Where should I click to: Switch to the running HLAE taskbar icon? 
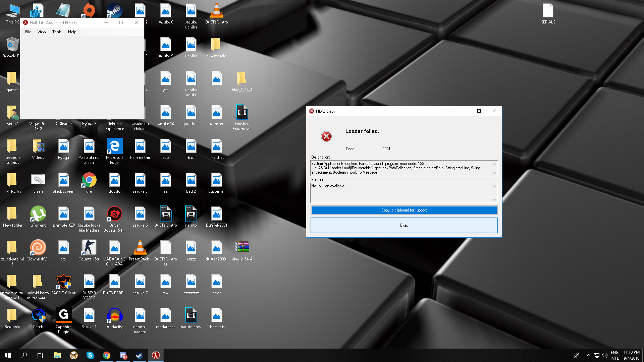coord(156,355)
